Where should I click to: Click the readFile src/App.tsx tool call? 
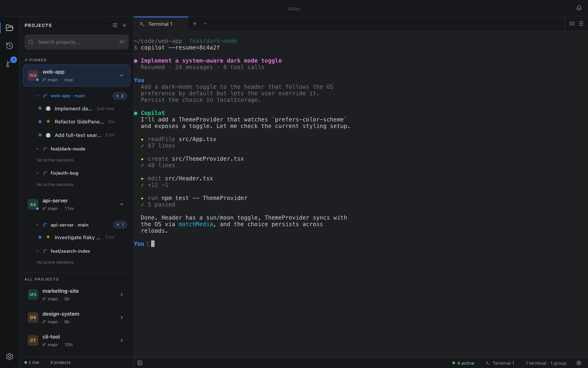coord(178,139)
